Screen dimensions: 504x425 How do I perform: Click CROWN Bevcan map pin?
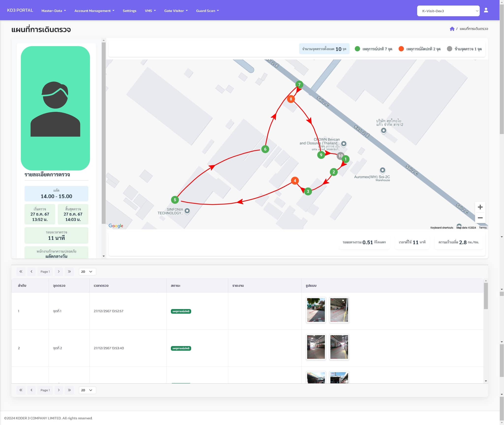pyautogui.click(x=344, y=144)
